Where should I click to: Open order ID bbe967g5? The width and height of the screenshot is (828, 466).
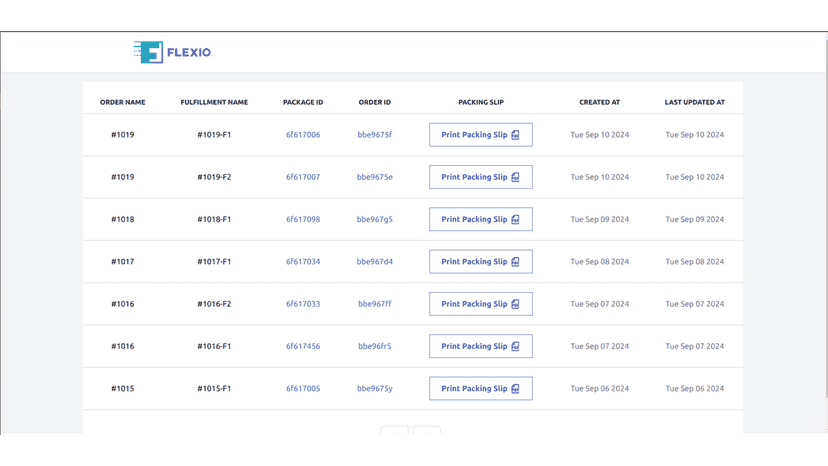click(x=375, y=219)
